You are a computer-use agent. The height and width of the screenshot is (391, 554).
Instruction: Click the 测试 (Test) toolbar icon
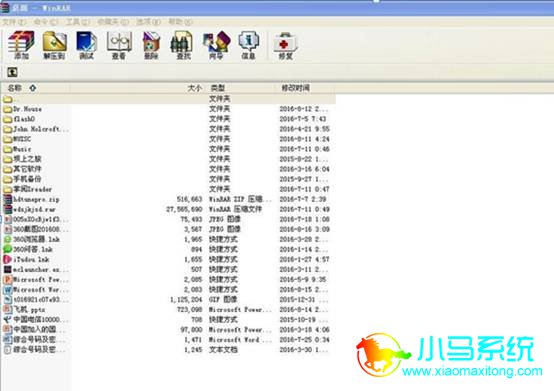click(x=87, y=45)
